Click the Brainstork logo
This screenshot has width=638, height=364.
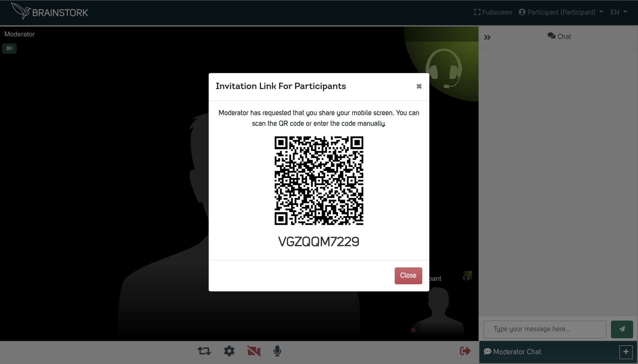point(50,12)
